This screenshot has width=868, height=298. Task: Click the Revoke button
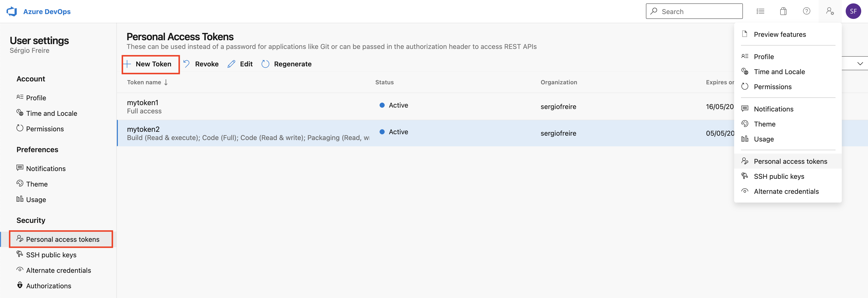201,64
